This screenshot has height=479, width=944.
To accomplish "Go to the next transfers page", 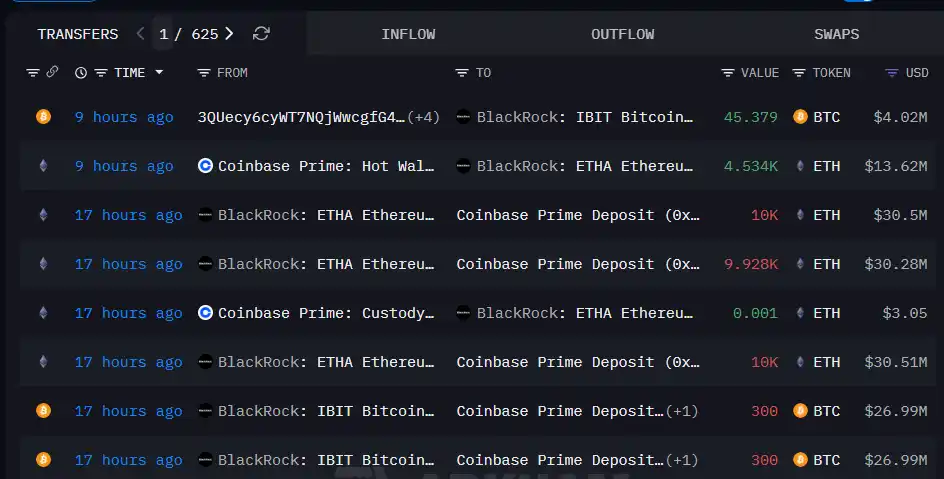I will (x=229, y=34).
